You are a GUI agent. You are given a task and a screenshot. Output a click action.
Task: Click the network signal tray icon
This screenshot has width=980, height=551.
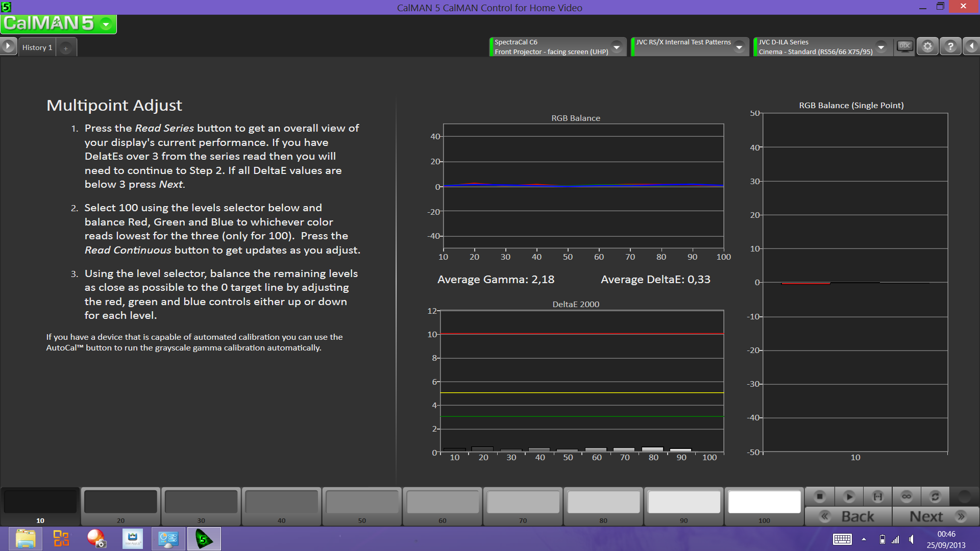896,539
